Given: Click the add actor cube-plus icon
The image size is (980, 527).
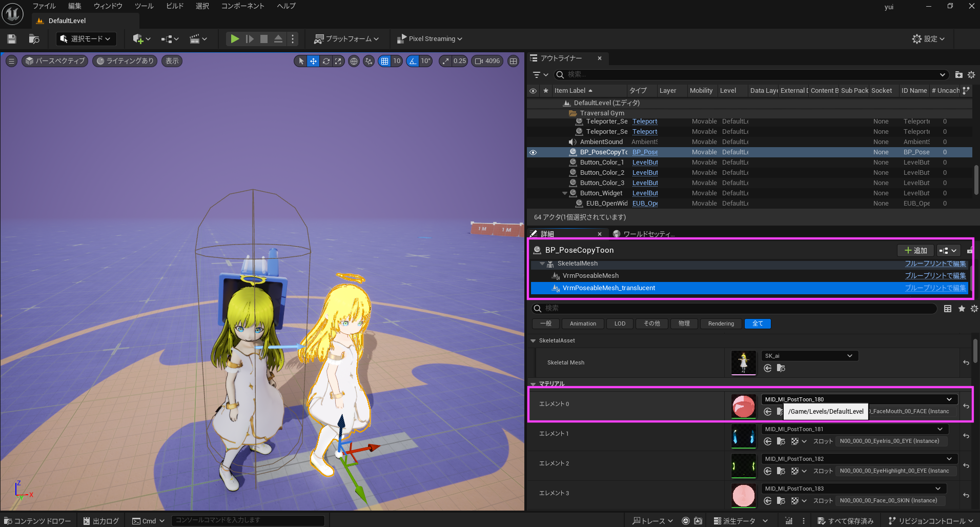Looking at the screenshot, I should [141, 39].
